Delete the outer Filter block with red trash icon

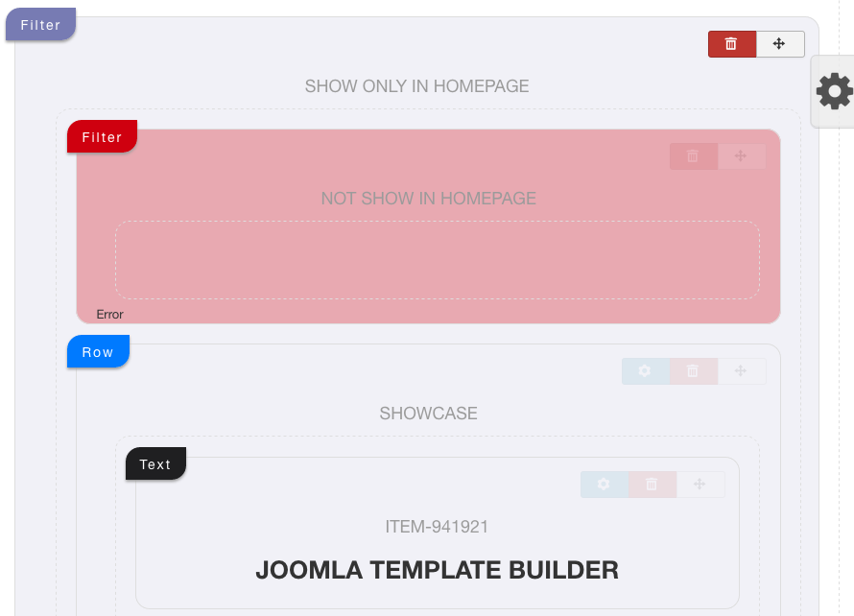coord(731,44)
